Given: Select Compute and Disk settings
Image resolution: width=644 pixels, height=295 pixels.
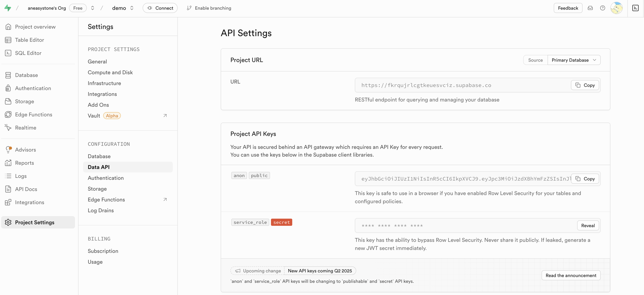Looking at the screenshot, I should (110, 72).
